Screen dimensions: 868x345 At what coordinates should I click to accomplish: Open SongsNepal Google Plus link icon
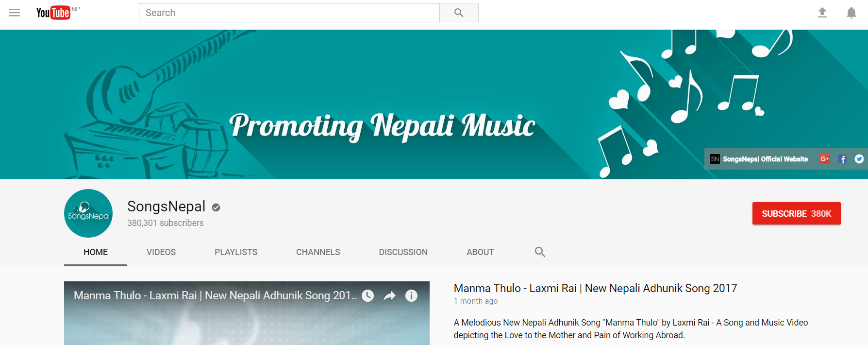825,159
